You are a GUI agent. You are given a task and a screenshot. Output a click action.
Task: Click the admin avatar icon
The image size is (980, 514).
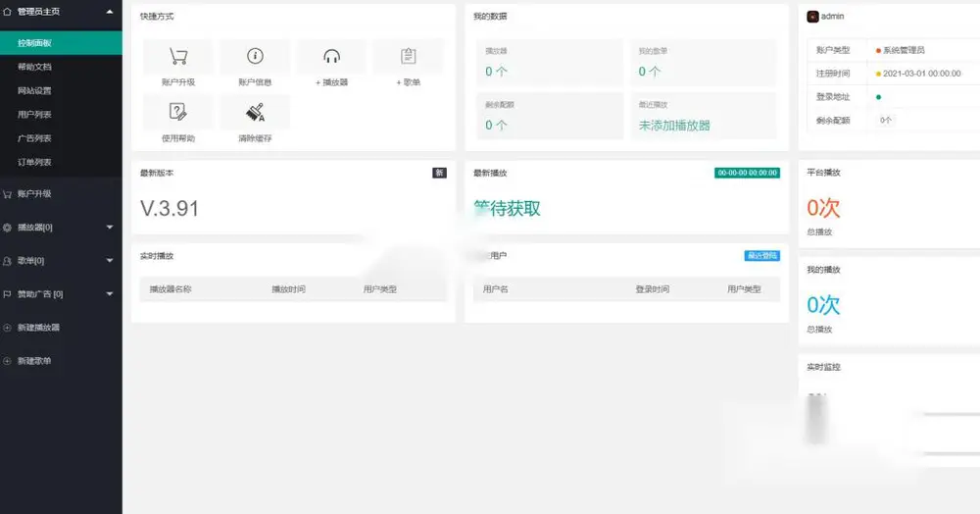pos(812,17)
